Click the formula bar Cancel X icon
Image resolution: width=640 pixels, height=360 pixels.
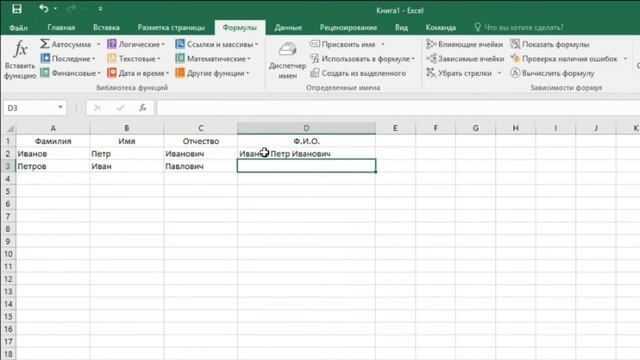click(x=97, y=108)
